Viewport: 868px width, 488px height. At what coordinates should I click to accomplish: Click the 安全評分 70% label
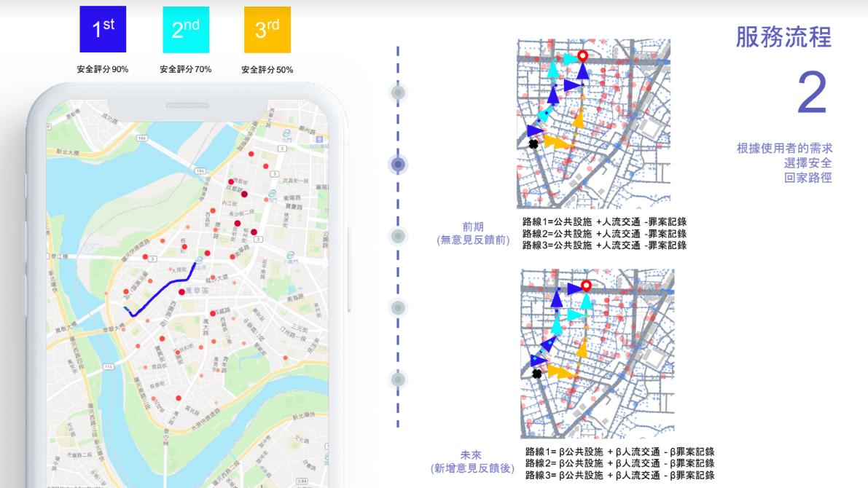coord(185,69)
